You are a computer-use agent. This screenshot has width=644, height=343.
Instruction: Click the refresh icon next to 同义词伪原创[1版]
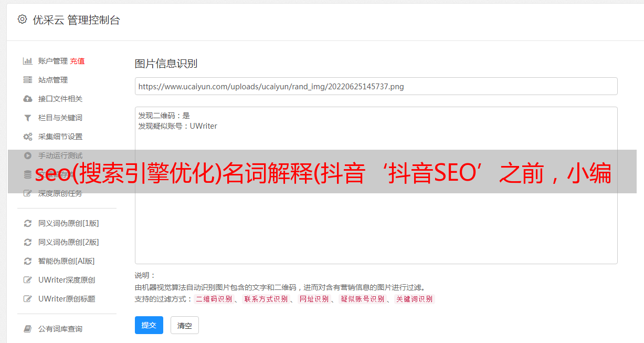(x=28, y=223)
